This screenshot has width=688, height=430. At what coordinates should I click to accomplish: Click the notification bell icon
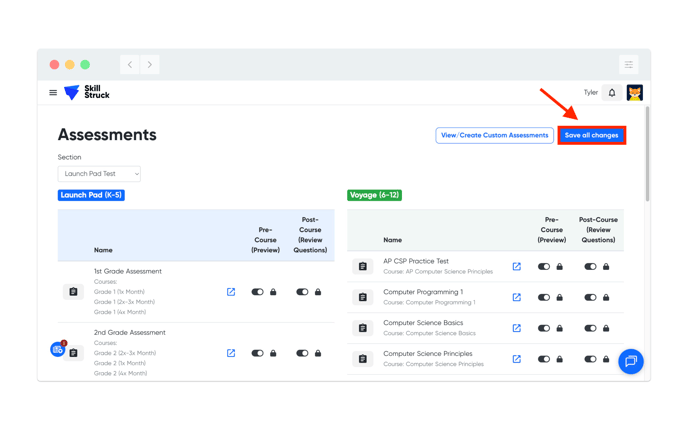pyautogui.click(x=612, y=93)
